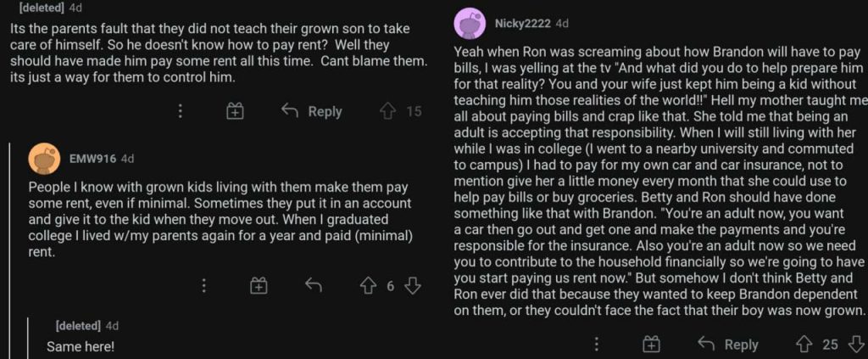Open the three-dot menu on Nicky2222's comment
868x359 pixels.
596,344
